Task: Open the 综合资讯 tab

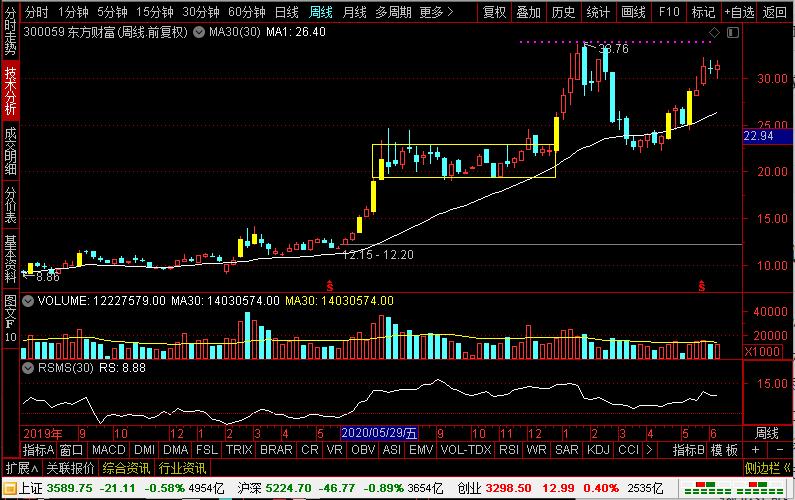Action: pos(126,468)
